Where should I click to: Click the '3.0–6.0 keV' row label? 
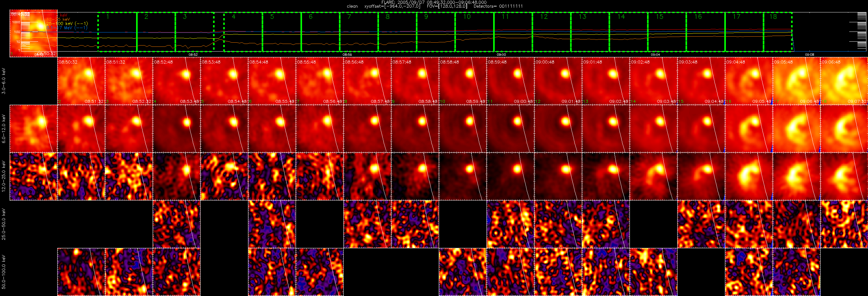pyautogui.click(x=4, y=81)
